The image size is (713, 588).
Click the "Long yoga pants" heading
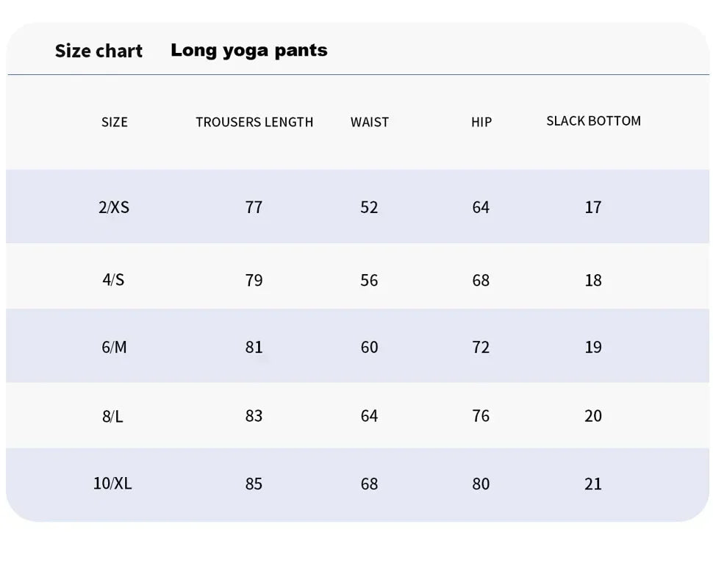[249, 51]
